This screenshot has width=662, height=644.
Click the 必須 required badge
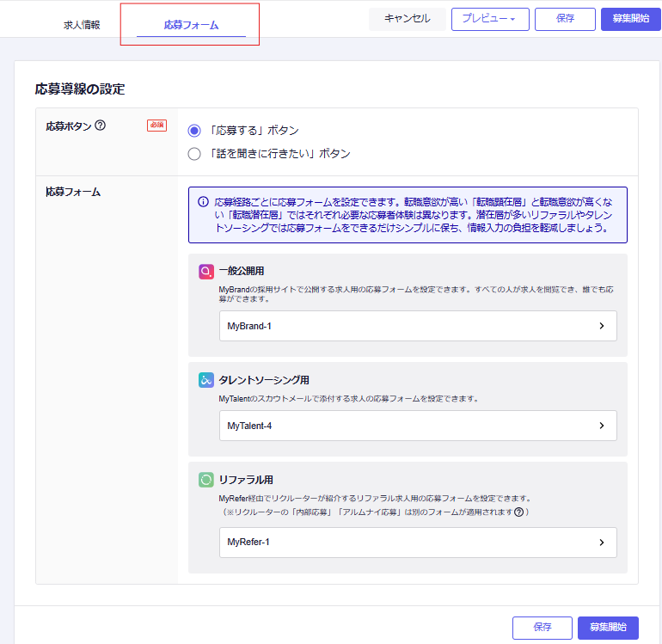[x=156, y=126]
